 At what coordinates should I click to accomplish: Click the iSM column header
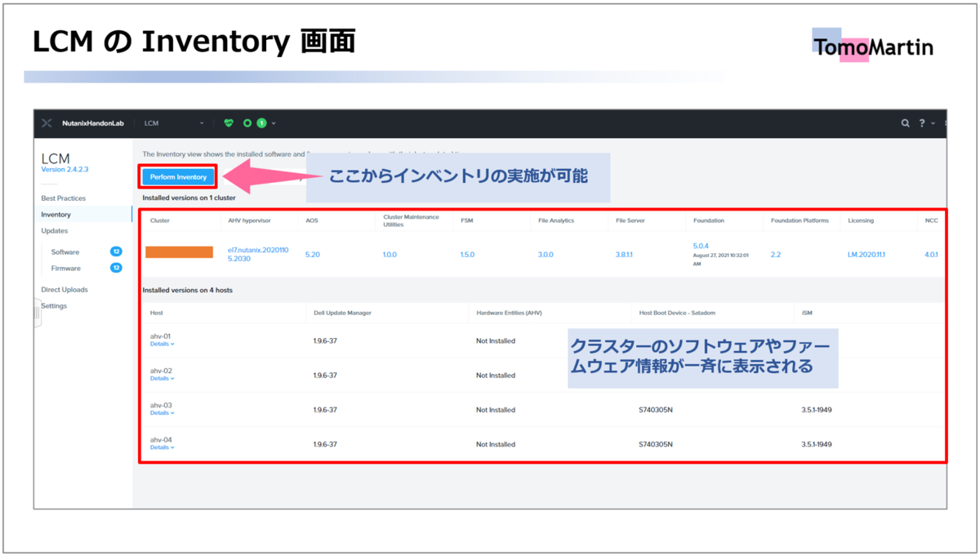[807, 313]
